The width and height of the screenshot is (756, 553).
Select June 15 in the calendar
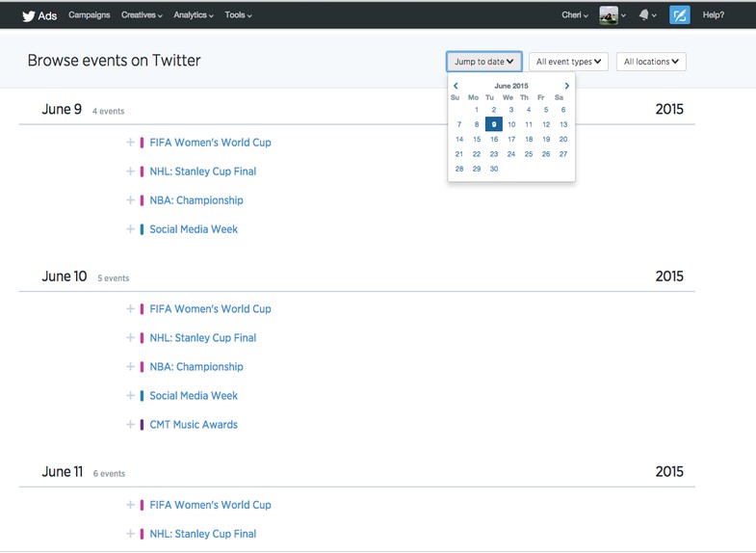point(477,140)
